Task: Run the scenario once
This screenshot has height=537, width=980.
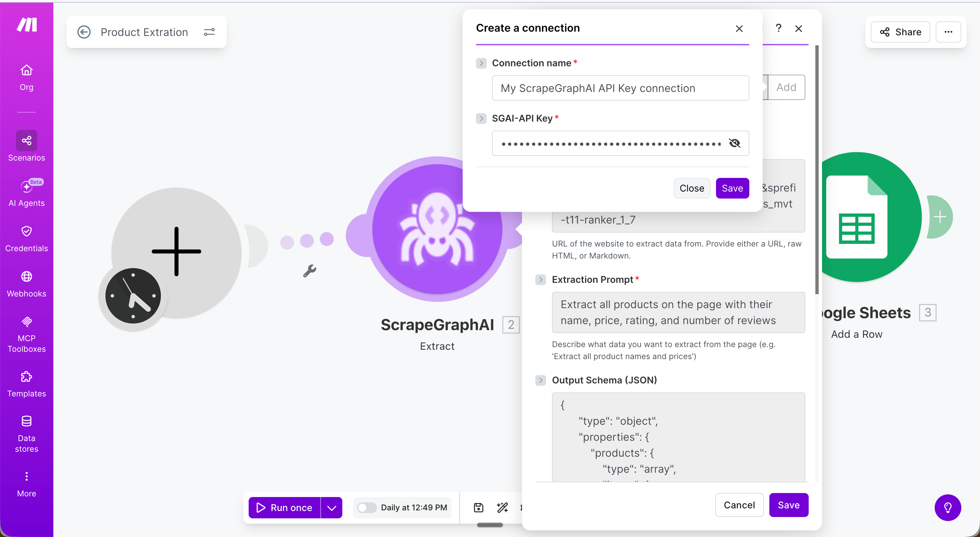Action: click(x=285, y=507)
